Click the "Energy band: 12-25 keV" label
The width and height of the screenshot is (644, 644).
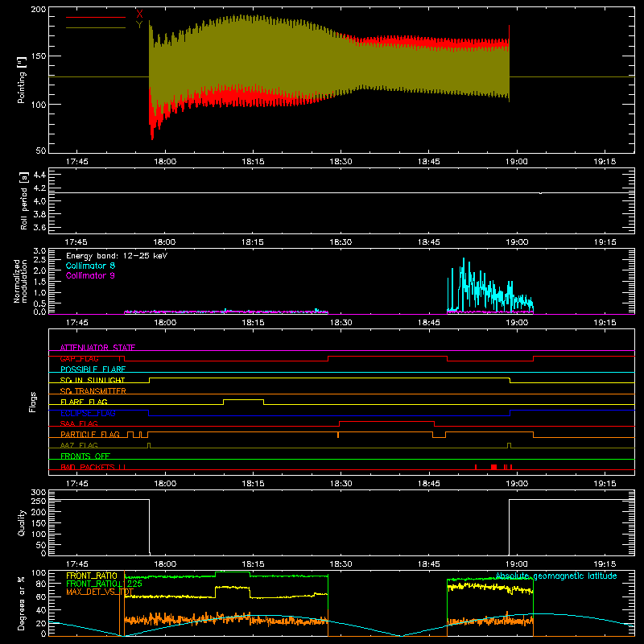[117, 256]
